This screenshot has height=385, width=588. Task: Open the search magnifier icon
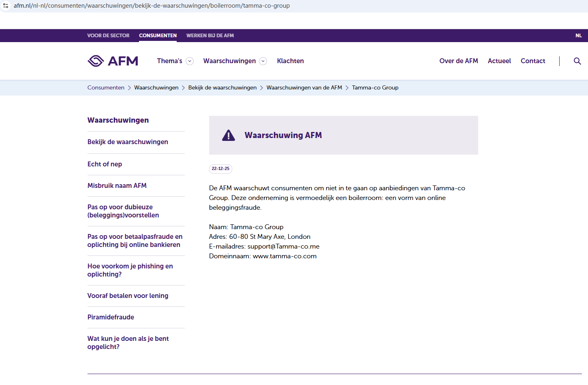[577, 61]
